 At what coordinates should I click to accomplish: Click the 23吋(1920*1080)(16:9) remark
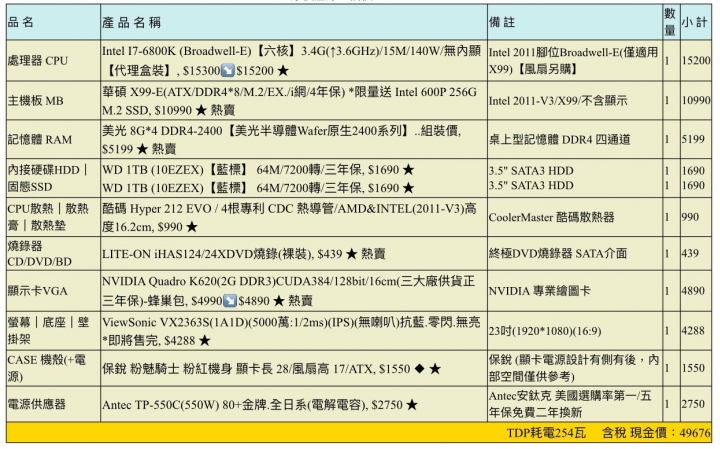[x=545, y=331]
